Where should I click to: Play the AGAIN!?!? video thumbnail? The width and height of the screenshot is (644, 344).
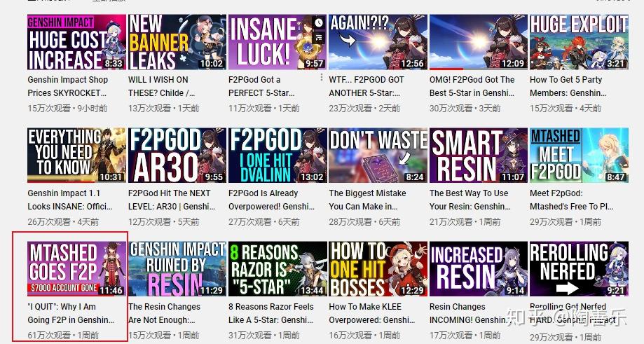(378, 42)
